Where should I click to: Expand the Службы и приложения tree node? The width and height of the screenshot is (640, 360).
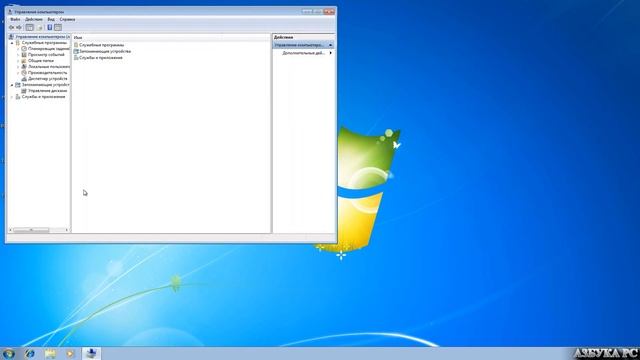click(12, 97)
